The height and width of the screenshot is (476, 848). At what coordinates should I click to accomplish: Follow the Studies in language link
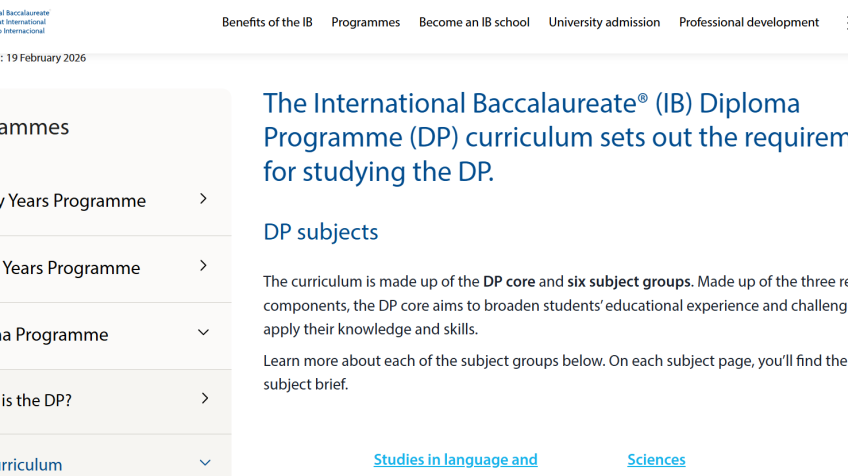click(455, 460)
